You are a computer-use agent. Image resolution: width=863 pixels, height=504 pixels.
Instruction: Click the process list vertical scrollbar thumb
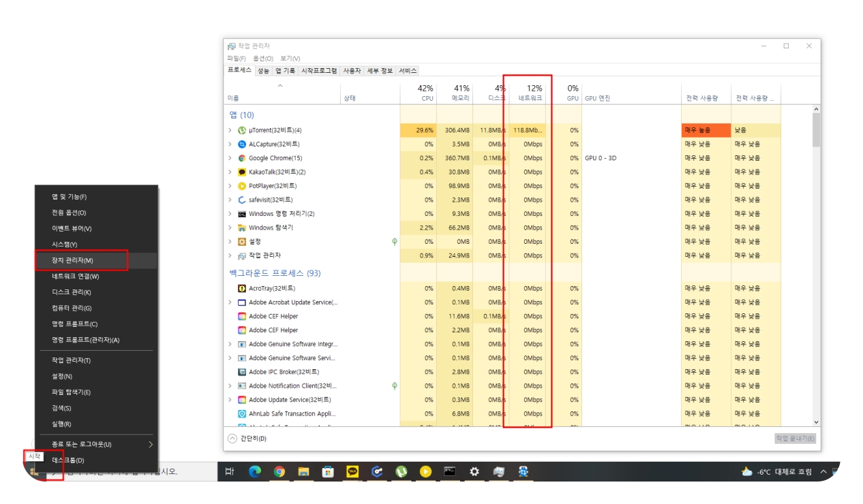pos(816,130)
